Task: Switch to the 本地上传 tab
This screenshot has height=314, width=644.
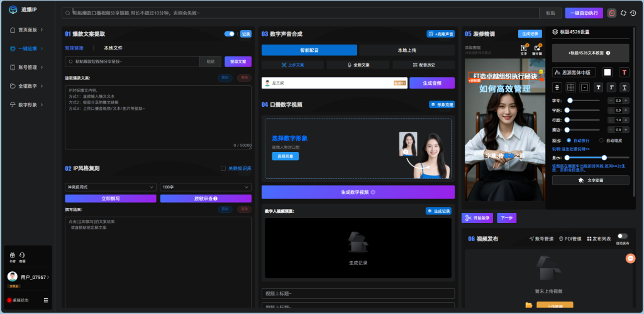Action: tap(407, 50)
